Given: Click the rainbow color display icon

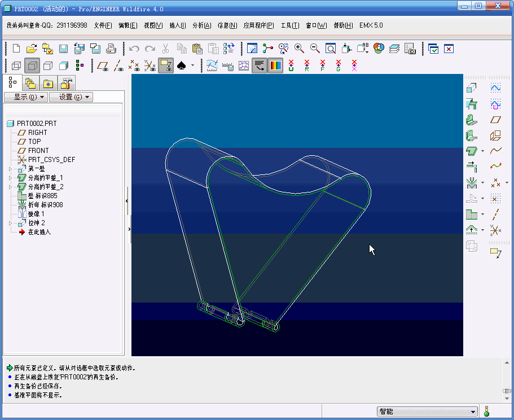Looking at the screenshot, I should [x=275, y=65].
